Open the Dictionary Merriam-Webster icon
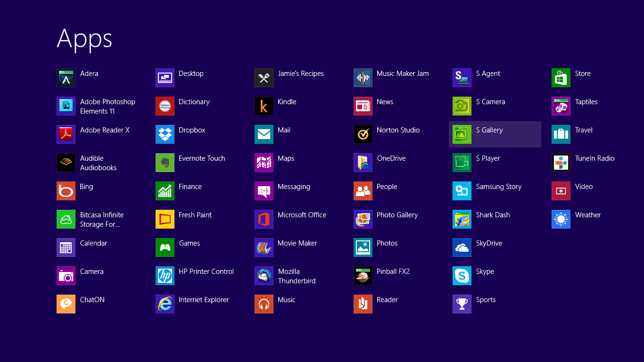This screenshot has height=362, width=644. point(165,106)
